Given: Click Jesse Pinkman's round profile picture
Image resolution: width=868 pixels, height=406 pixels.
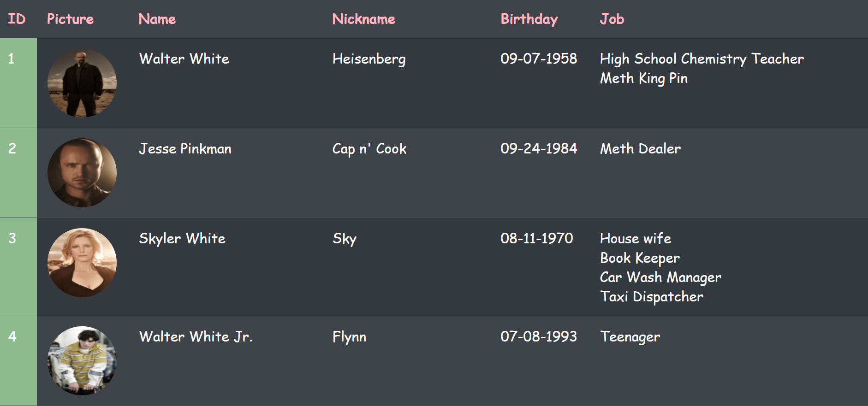Looking at the screenshot, I should click(82, 173).
